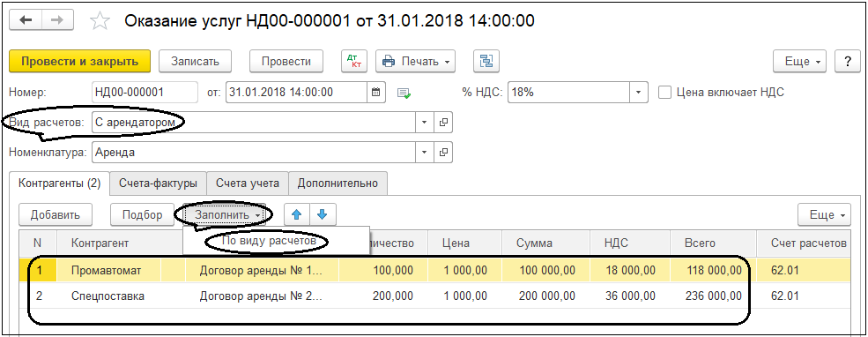The width and height of the screenshot is (868, 337).
Task: Move row down with blue arrow
Action: pos(323,214)
